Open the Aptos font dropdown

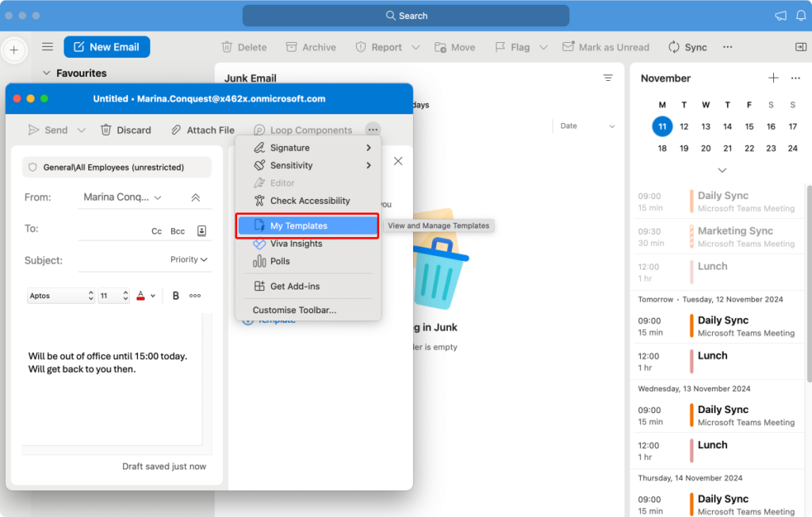click(60, 296)
